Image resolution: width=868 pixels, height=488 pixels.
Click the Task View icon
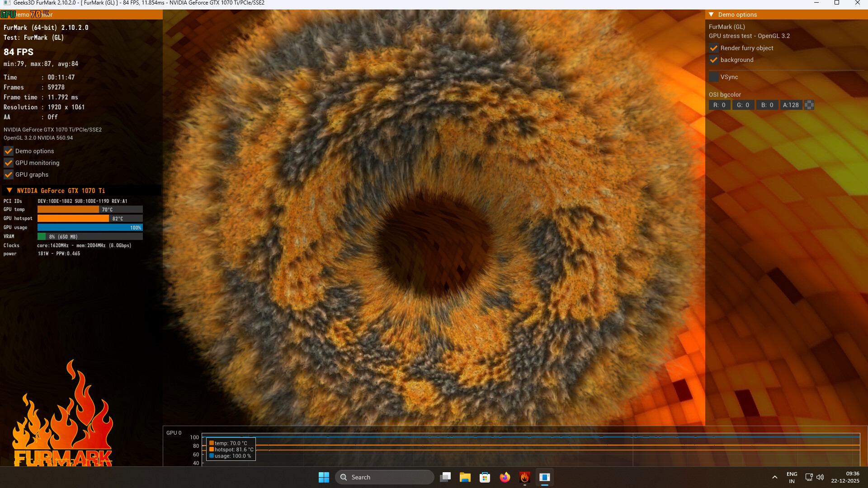pyautogui.click(x=445, y=477)
